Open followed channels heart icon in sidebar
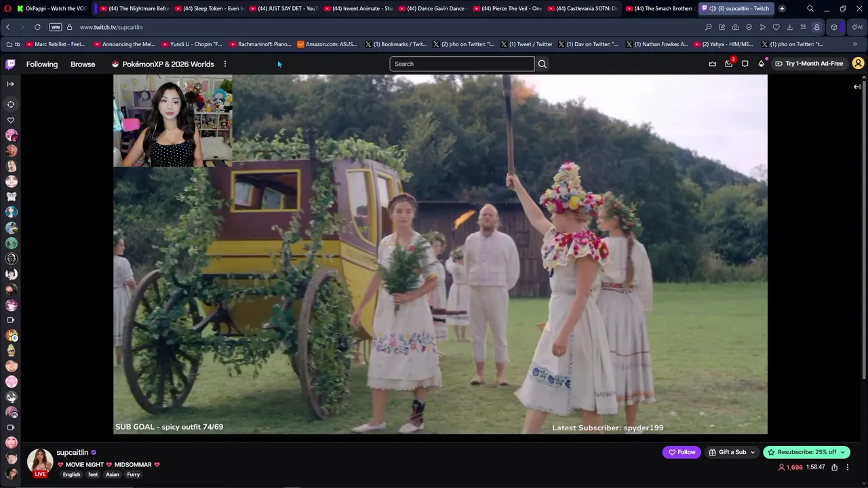Screen dimensions: 868x488 (x=11, y=120)
